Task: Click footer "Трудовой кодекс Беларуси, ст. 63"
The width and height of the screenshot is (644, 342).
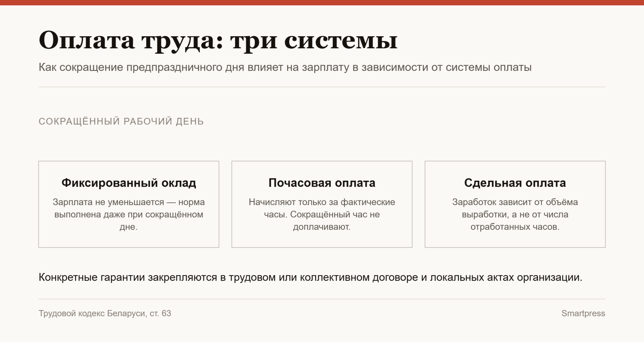Action: coord(105,313)
